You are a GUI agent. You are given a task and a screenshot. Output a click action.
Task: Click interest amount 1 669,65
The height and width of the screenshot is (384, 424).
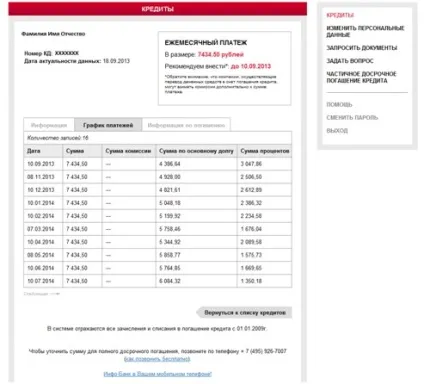(x=251, y=268)
